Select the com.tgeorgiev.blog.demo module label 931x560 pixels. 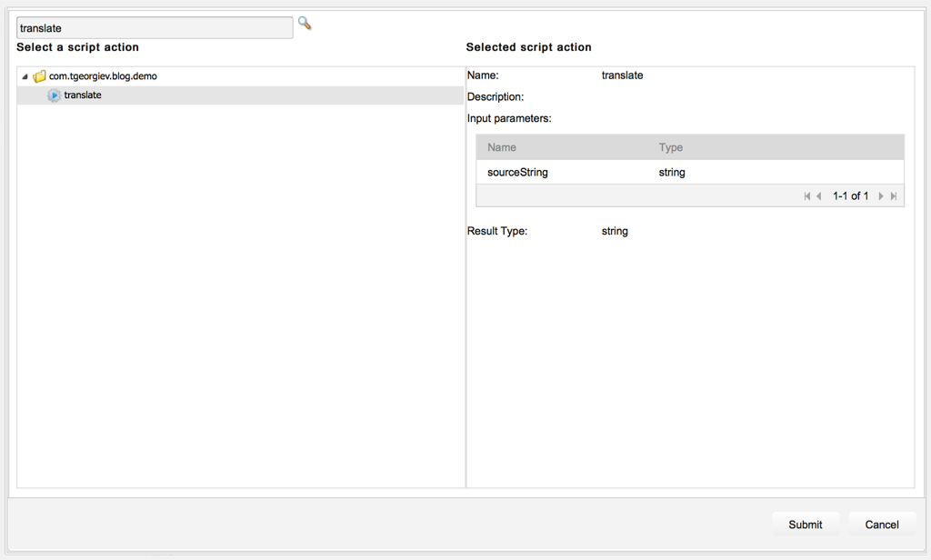[103, 76]
